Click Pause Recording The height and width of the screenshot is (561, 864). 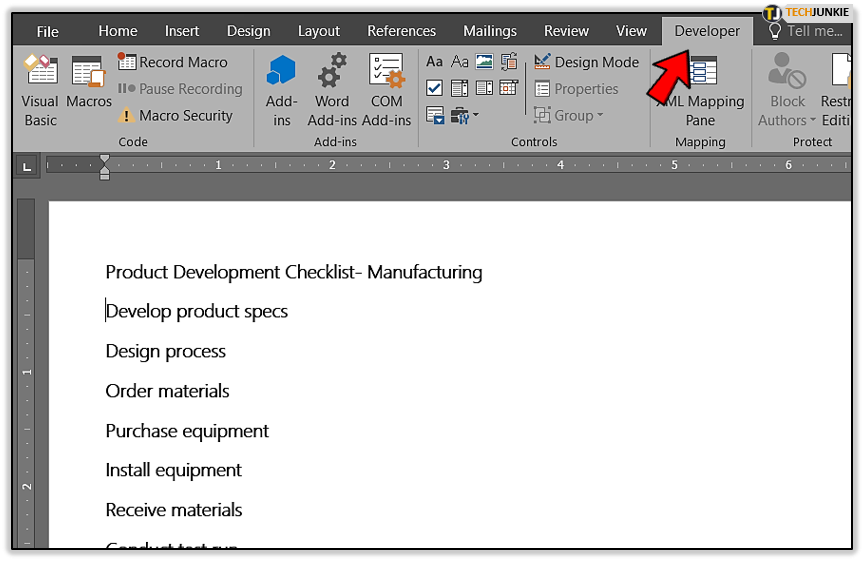(180, 89)
